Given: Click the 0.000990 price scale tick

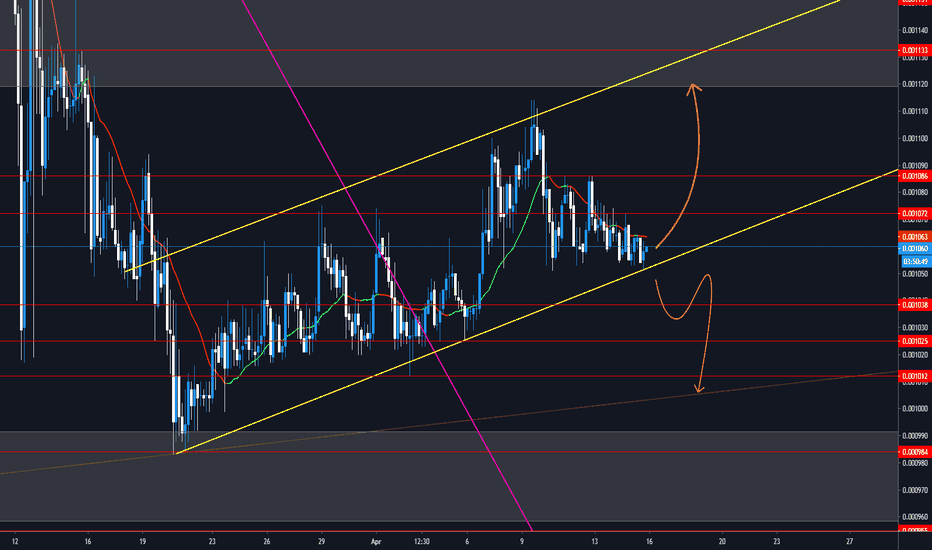Looking at the screenshot, I should coord(915,436).
